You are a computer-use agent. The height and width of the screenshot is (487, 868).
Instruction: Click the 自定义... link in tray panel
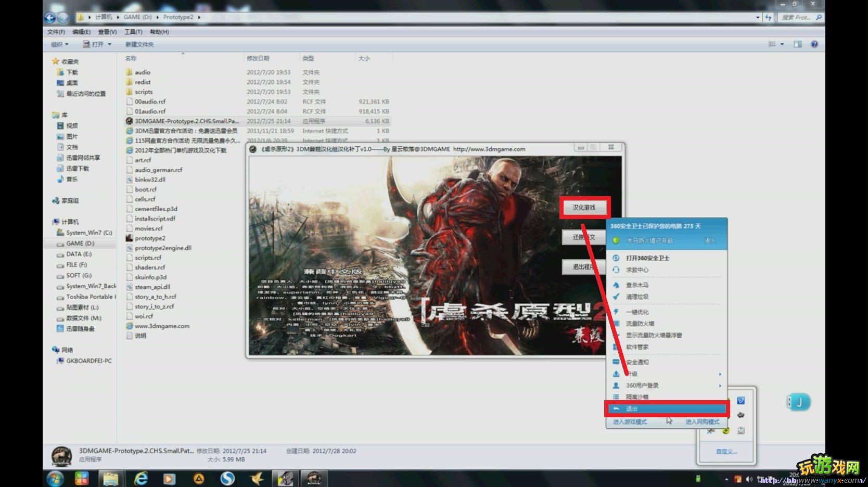click(726, 452)
